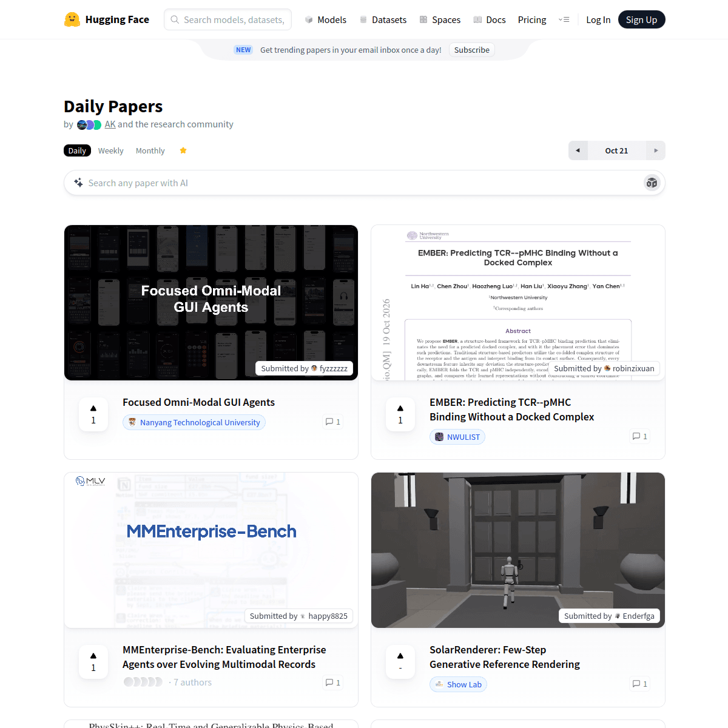Click the Search any paper with AI field
Viewport: 728px width, 728px height.
click(x=365, y=183)
